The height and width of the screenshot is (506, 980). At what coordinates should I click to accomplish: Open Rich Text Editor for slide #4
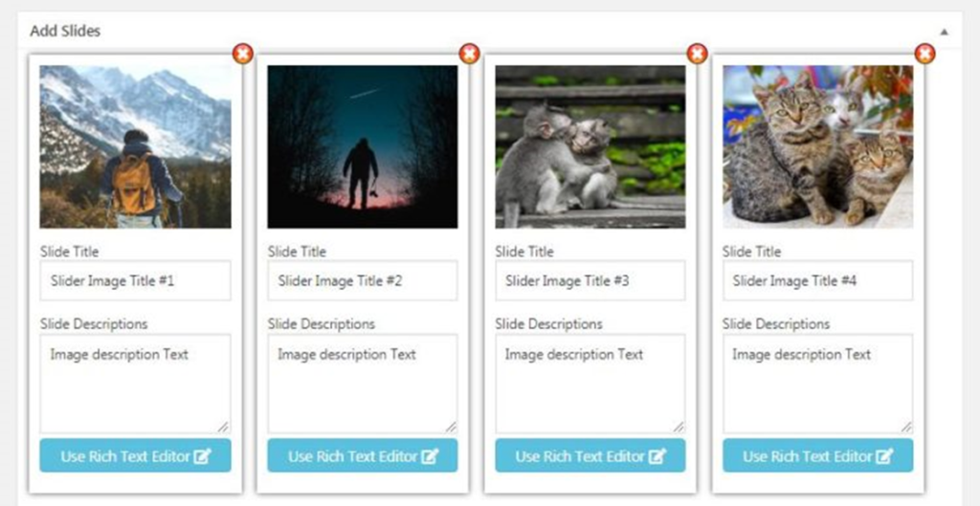tap(817, 456)
